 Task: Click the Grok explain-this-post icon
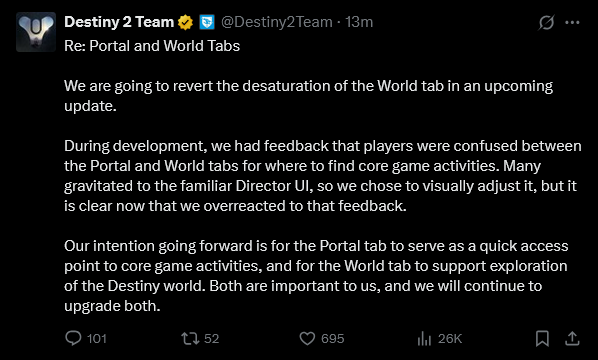546,22
